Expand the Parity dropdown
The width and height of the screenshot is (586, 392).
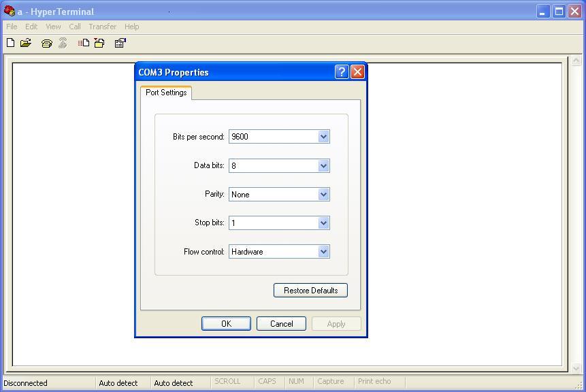324,195
